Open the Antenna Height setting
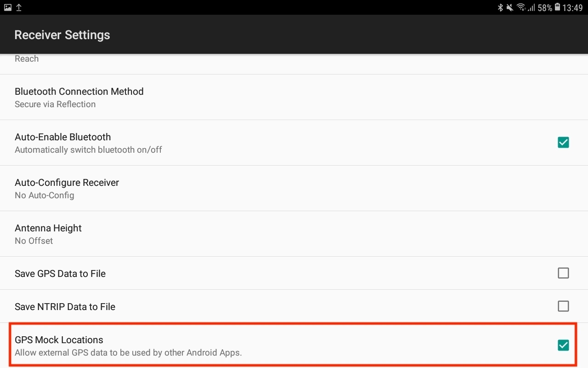This screenshot has height=368, width=588. click(x=48, y=234)
